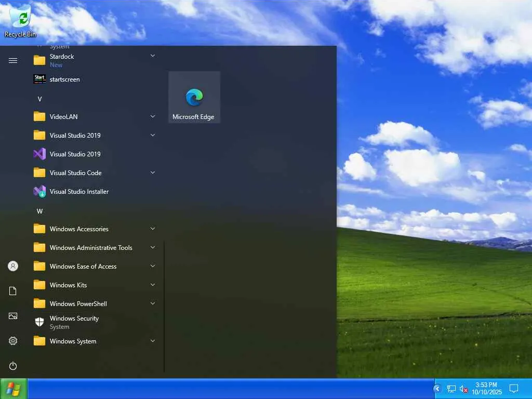Click the Windows PowerShell folder icon
This screenshot has height=399, width=532.
click(x=39, y=303)
